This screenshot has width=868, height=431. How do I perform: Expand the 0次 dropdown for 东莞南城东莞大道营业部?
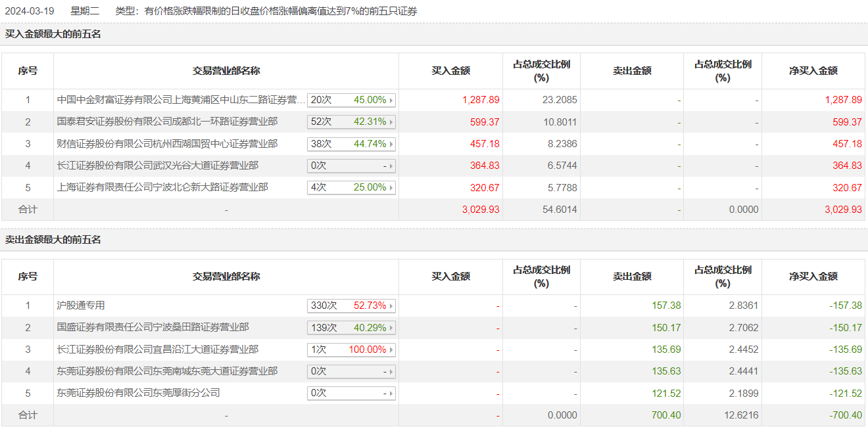click(x=351, y=371)
